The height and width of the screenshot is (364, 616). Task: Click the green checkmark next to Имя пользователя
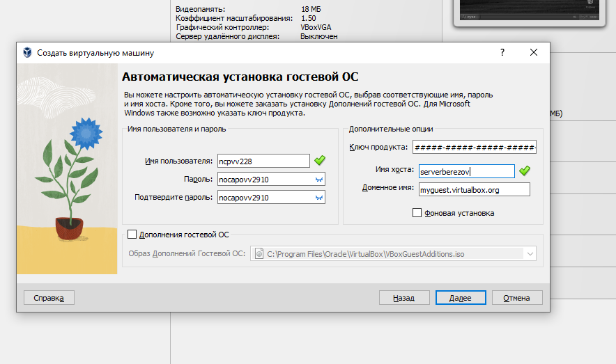click(320, 161)
